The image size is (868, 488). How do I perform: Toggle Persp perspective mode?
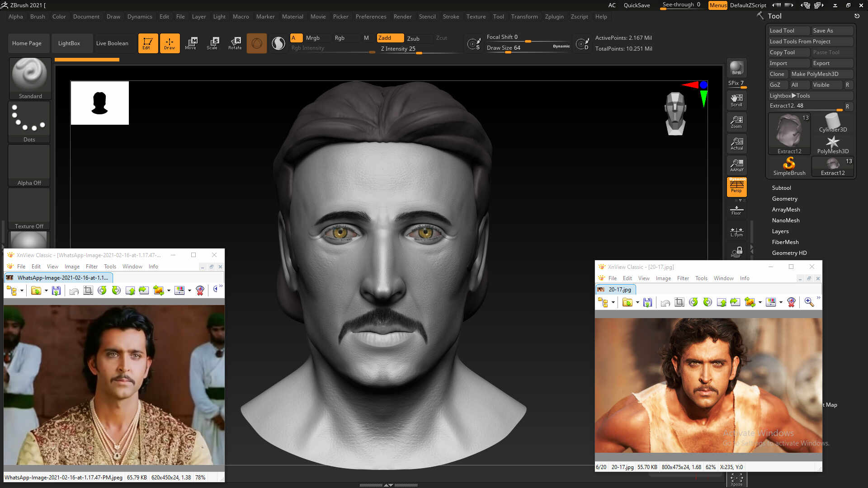pyautogui.click(x=736, y=187)
